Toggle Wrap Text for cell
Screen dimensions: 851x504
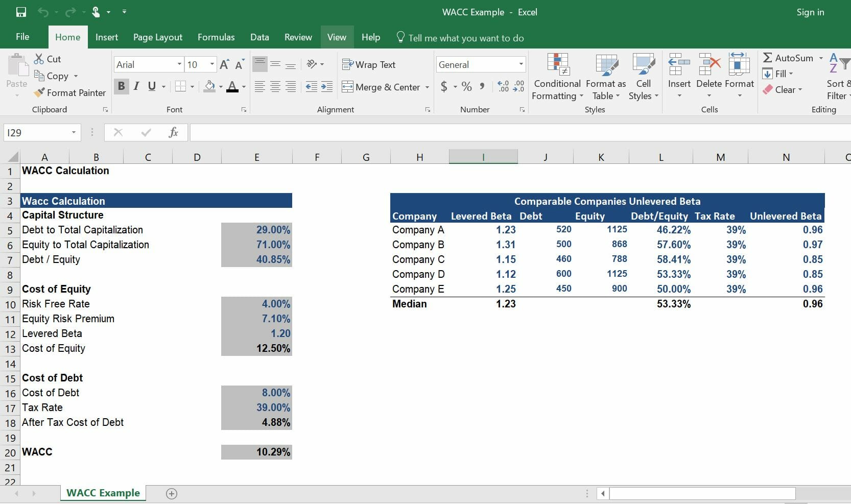[x=368, y=65]
